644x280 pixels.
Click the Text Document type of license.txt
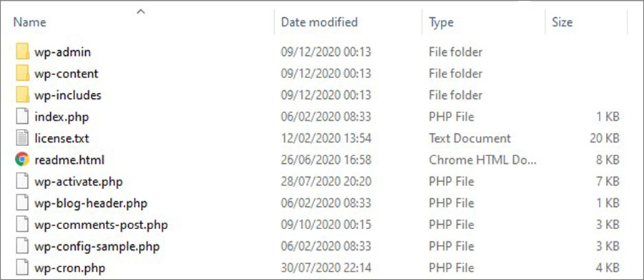(x=470, y=138)
